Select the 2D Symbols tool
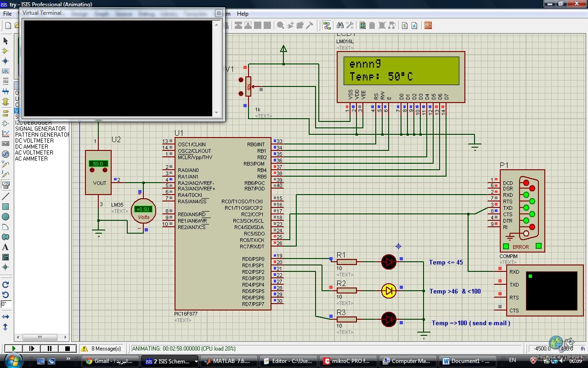588x368 pixels. (x=6, y=257)
